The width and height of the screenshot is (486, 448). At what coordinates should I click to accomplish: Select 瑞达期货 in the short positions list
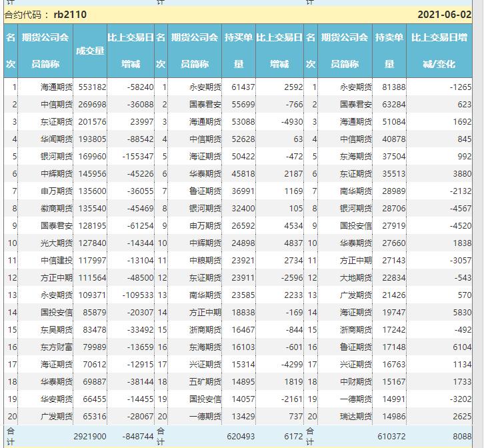coord(356,416)
